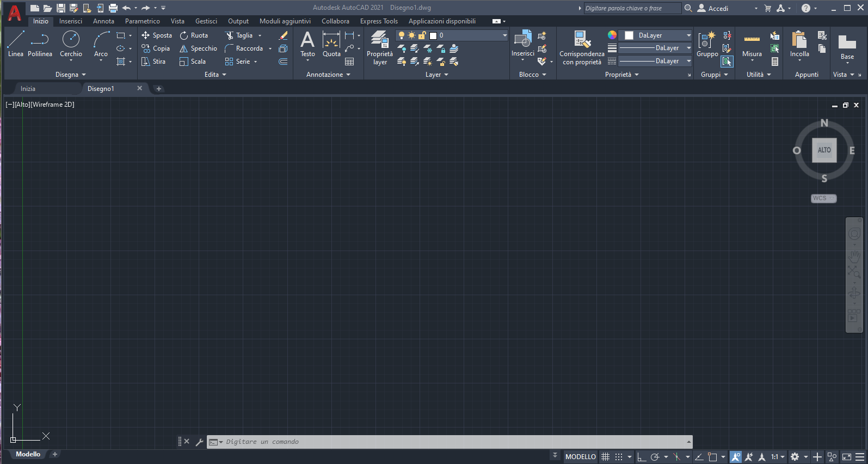Viewport: 868px width, 464px height.
Task: Click the [Alto] viewport view control
Action: click(x=22, y=105)
